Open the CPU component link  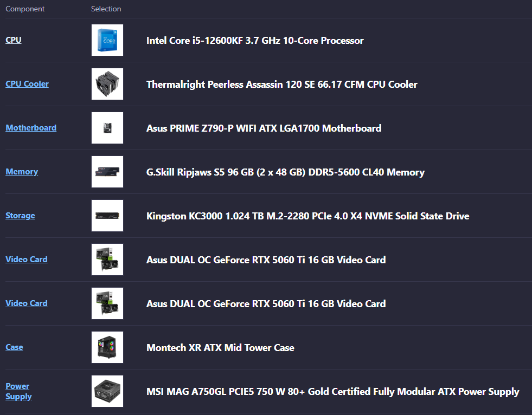pos(14,40)
